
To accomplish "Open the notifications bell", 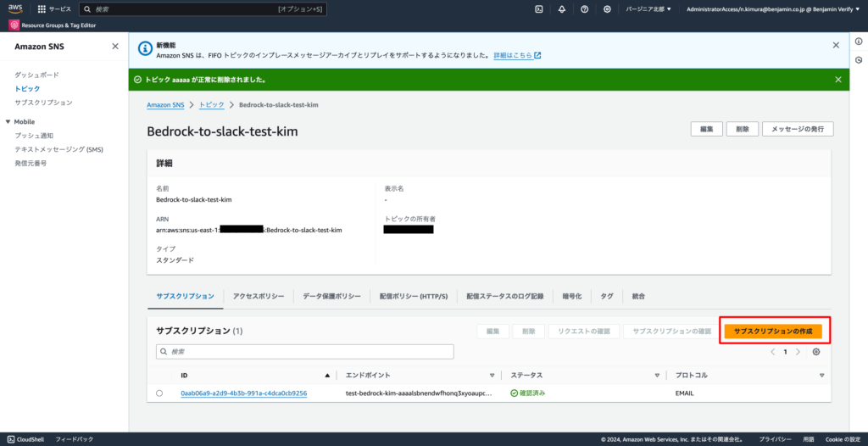I will [x=562, y=9].
